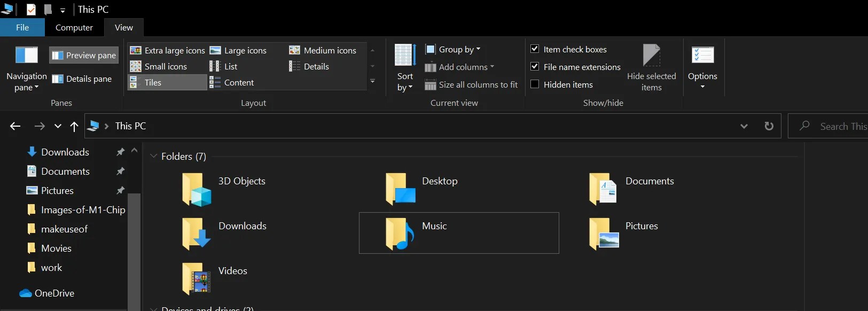This screenshot has height=311, width=868.
Task: Open the recent locations dropdown
Action: click(58, 126)
